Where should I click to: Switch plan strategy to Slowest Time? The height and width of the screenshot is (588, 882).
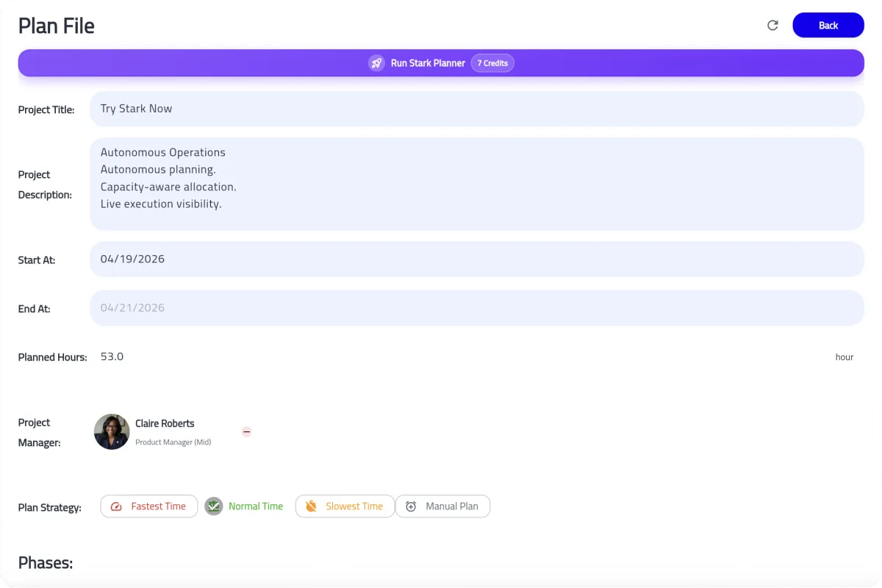(x=354, y=506)
